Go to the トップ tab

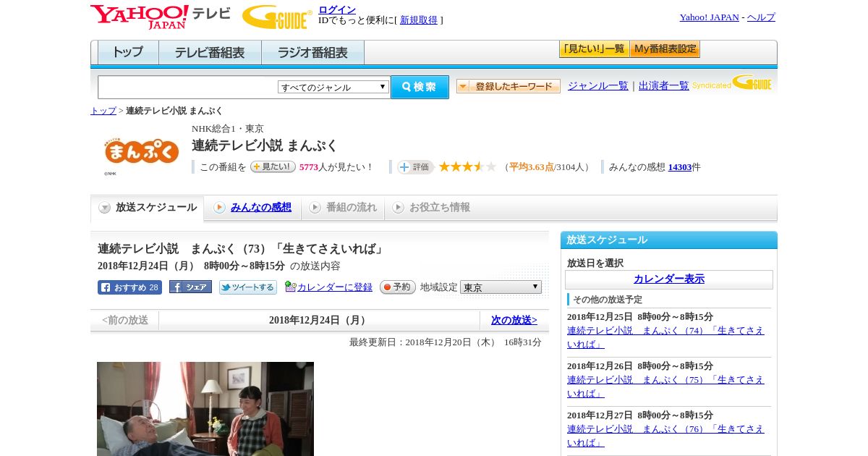click(x=128, y=53)
